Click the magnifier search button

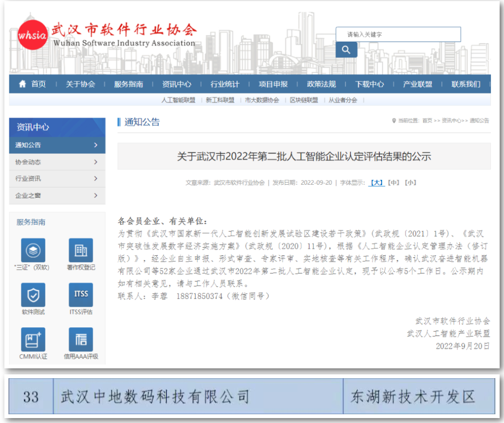tap(346, 50)
